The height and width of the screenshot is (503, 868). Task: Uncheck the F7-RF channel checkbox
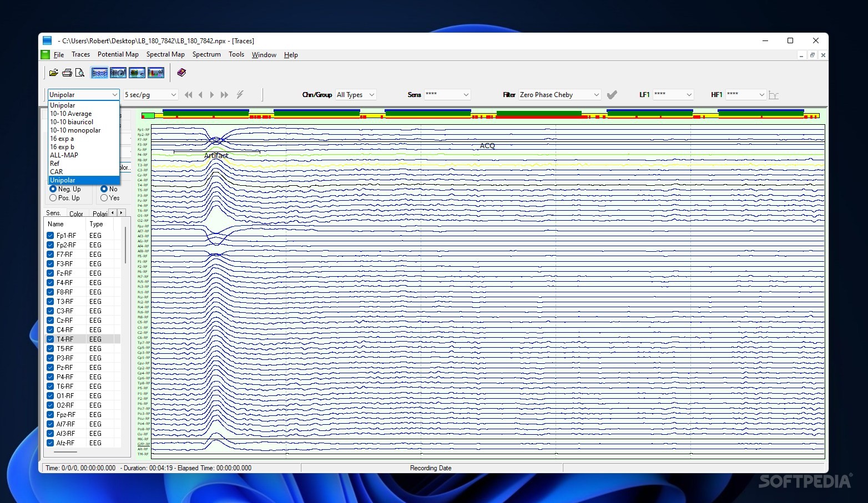(x=51, y=255)
